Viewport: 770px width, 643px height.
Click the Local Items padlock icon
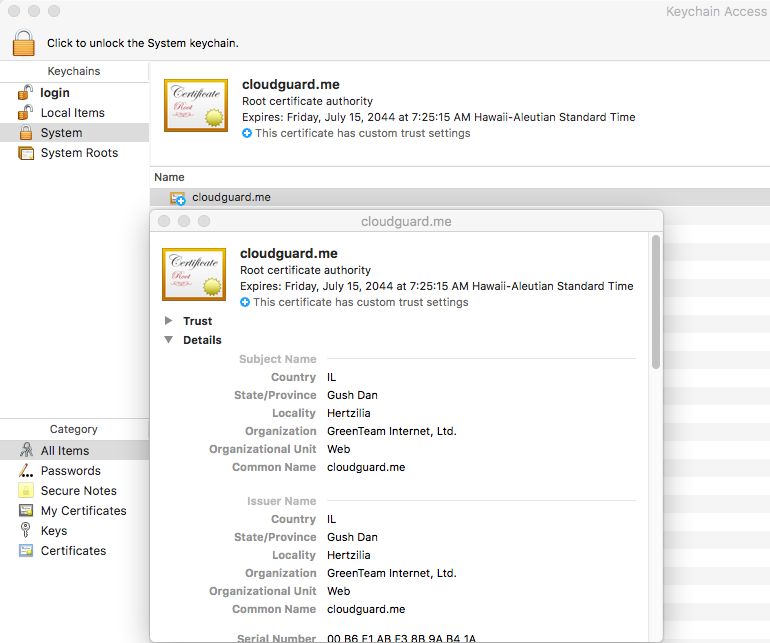(26, 112)
